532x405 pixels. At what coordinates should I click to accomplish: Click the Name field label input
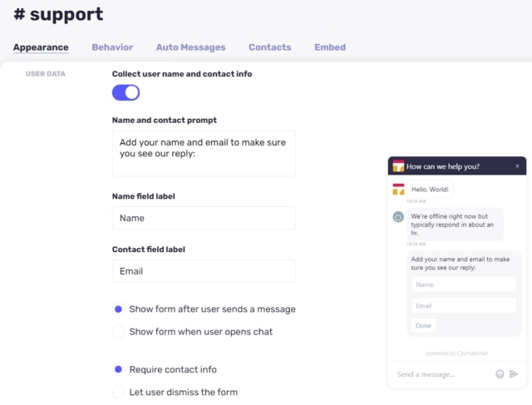click(204, 218)
